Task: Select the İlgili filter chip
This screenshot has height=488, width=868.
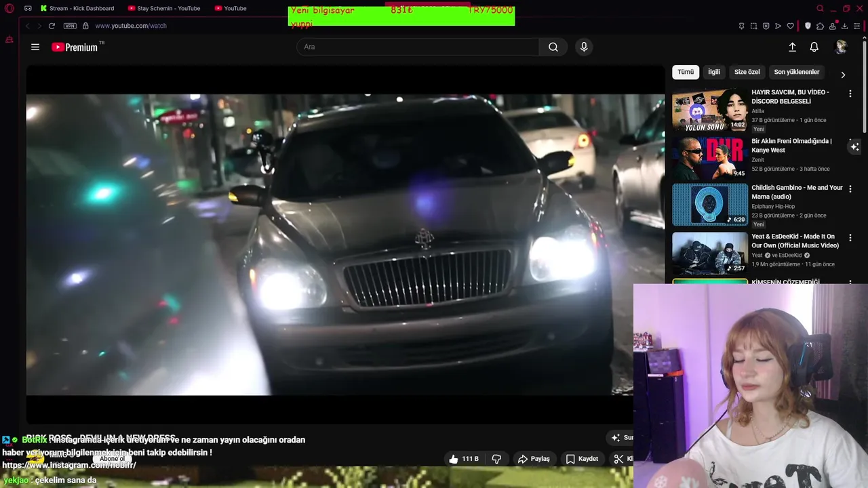Action: click(x=714, y=72)
